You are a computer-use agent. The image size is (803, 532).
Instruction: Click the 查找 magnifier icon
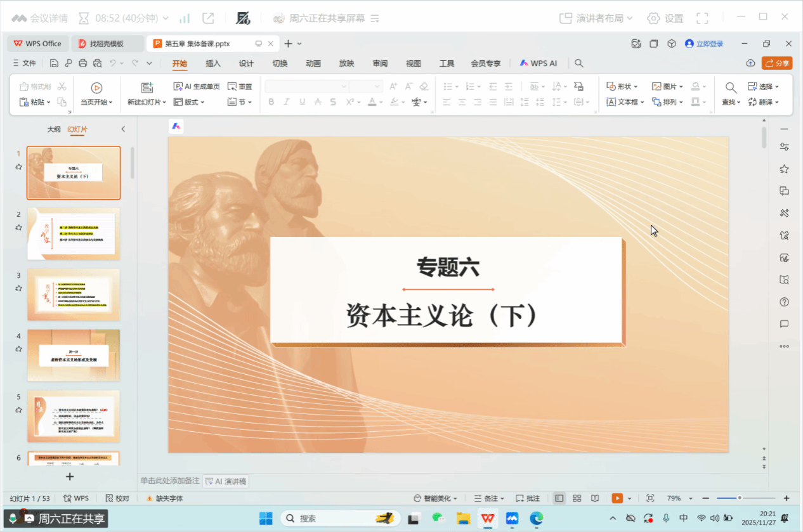[x=731, y=88]
